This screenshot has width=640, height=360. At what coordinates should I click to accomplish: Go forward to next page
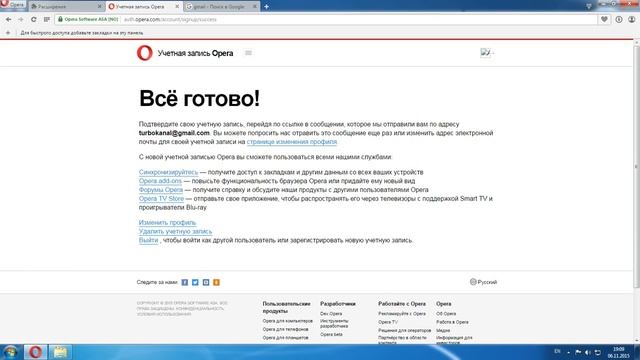click(21, 19)
